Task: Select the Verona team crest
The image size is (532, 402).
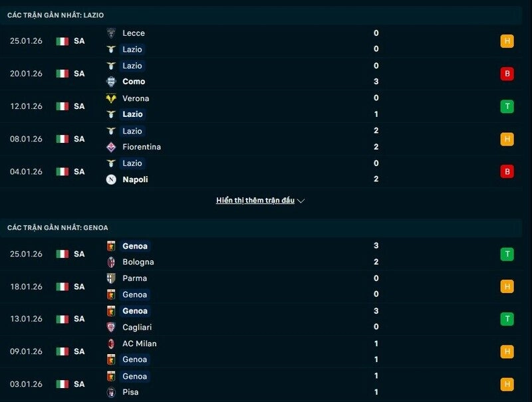Action: (110, 98)
